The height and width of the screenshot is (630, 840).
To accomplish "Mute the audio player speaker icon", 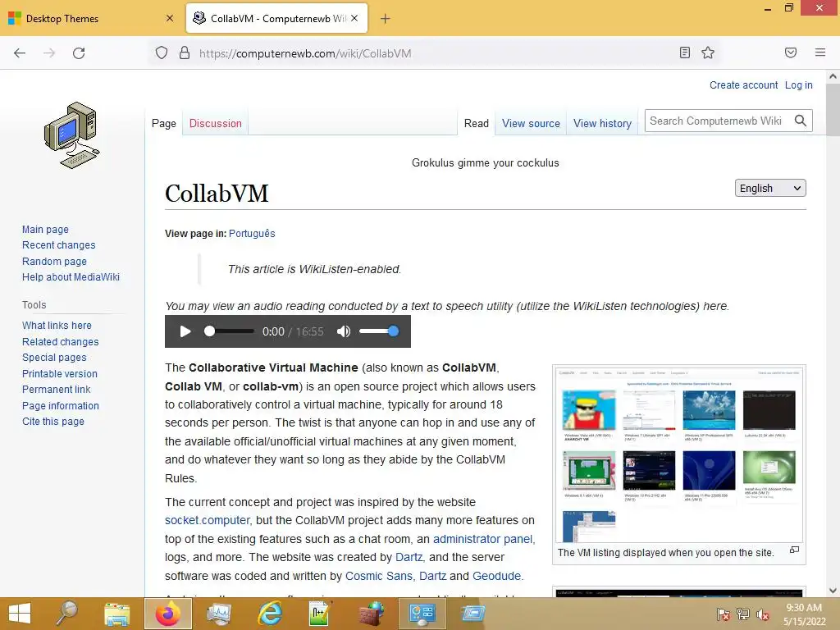I will [x=344, y=331].
